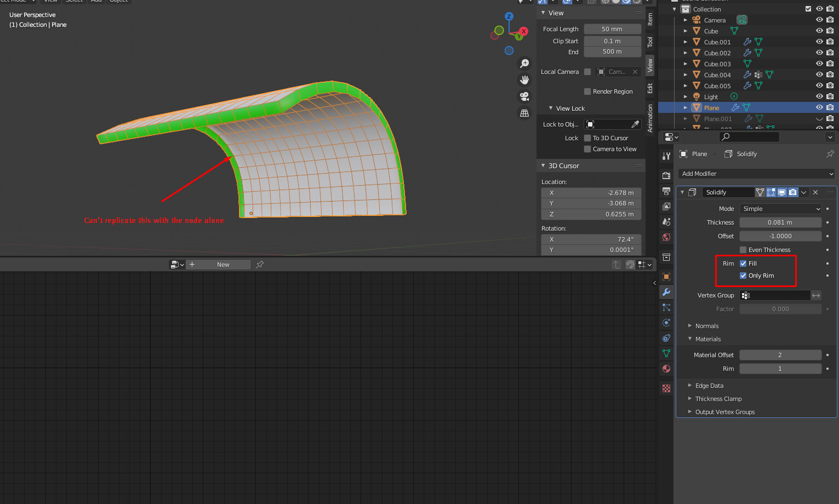Expand the Output Vertex Groups subpanel

coord(724,412)
